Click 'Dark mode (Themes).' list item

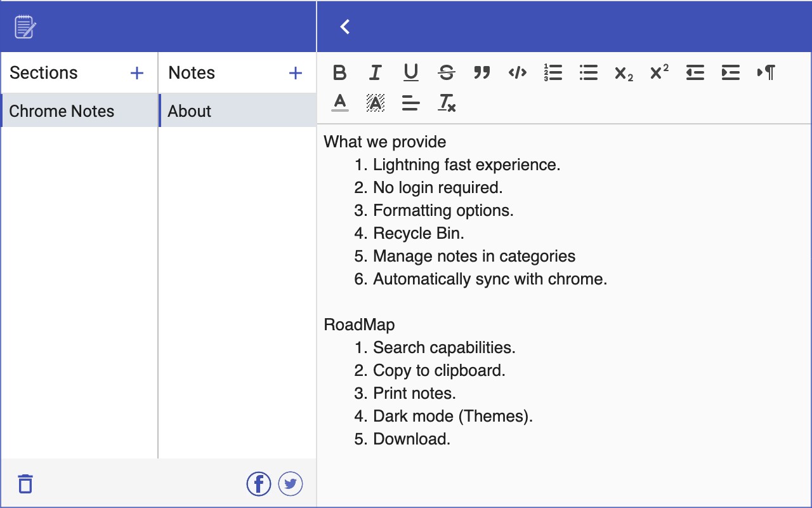click(453, 416)
